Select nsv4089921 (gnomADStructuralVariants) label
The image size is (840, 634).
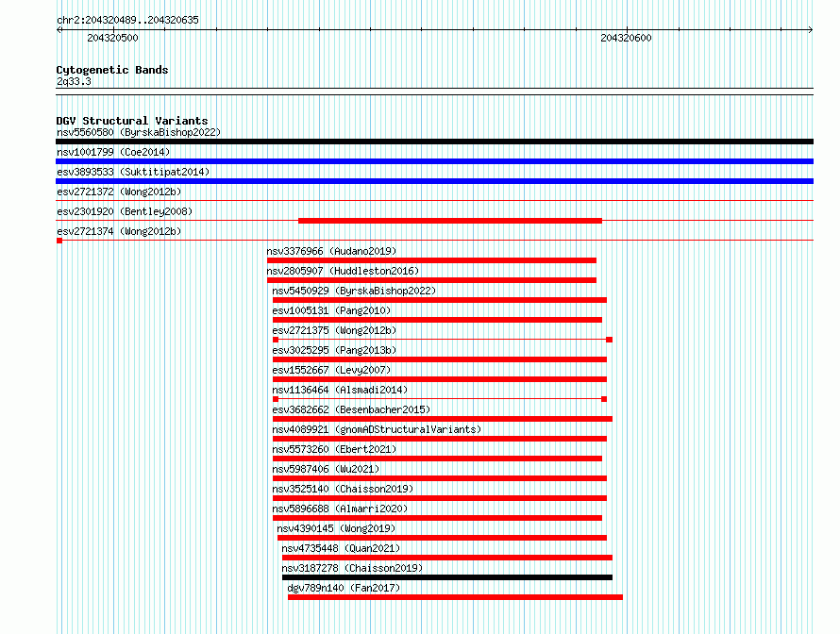(378, 429)
